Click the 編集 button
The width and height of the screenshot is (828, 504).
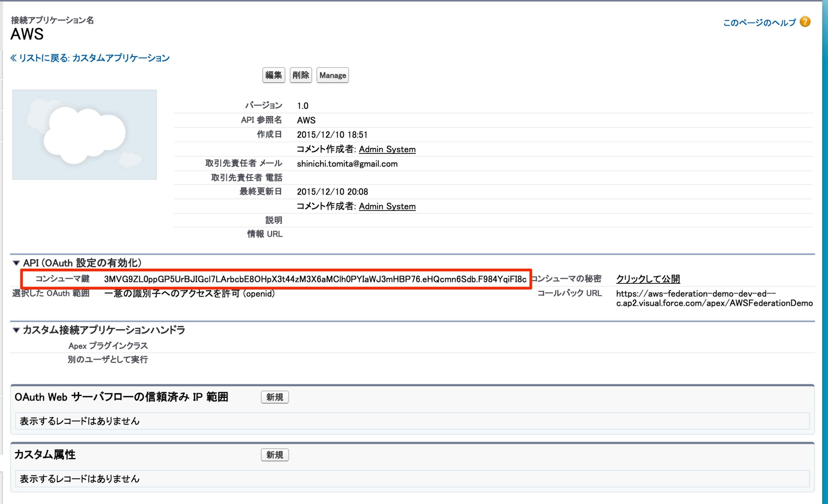point(274,75)
